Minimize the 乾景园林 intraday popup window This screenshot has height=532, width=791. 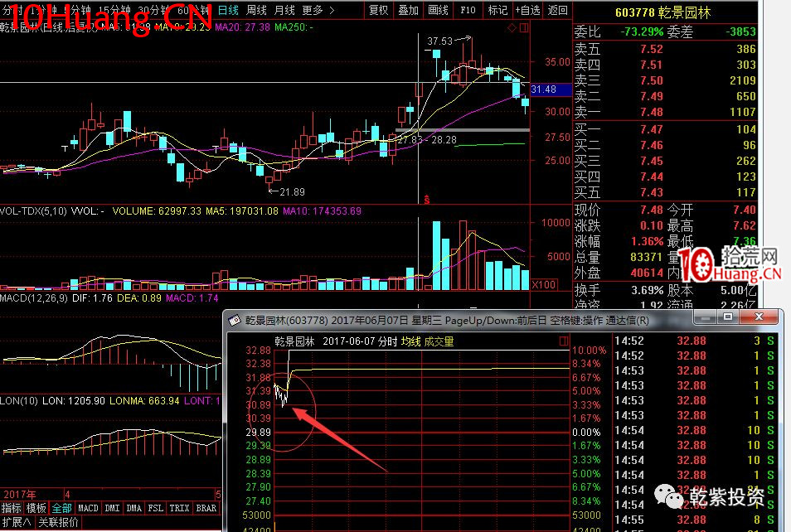(x=706, y=317)
